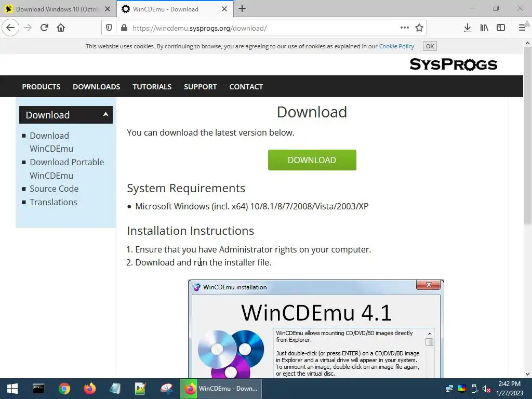Image resolution: width=532 pixels, height=399 pixels.
Task: Click the colorful display tray icon
Action: click(462, 389)
